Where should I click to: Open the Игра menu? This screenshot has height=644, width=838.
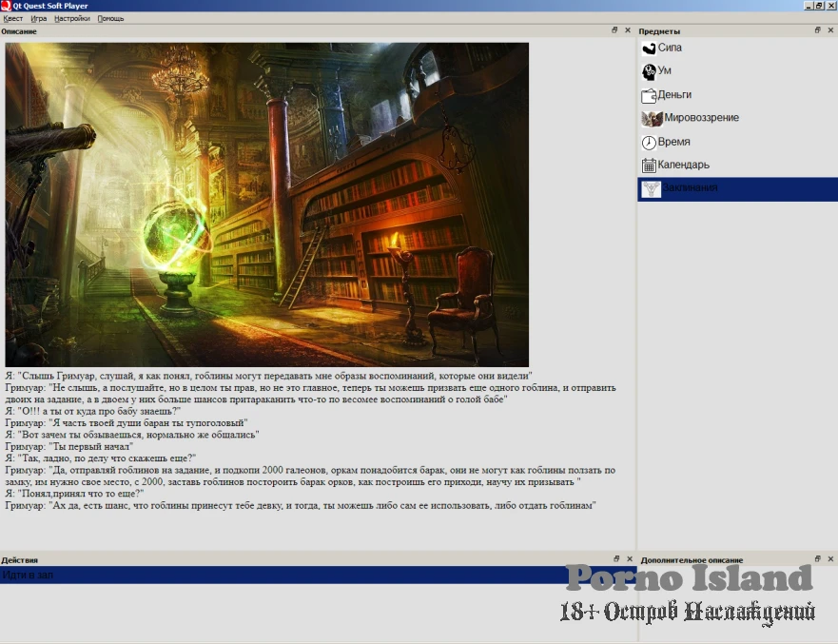38,18
